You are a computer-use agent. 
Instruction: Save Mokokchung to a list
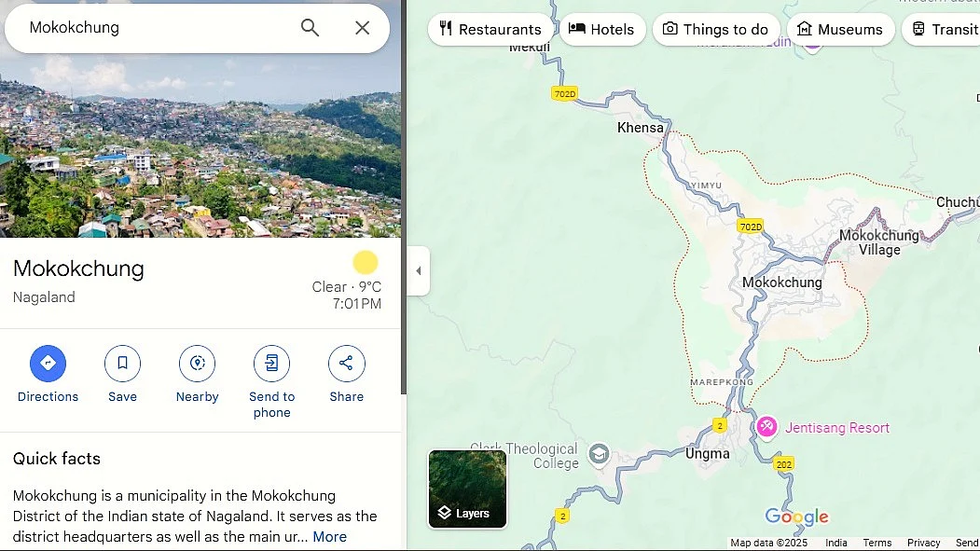[122, 364]
